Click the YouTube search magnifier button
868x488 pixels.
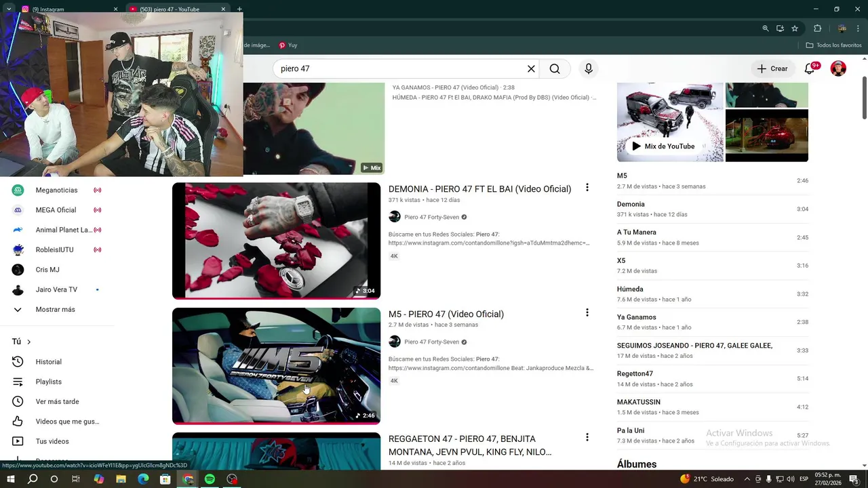tap(555, 68)
